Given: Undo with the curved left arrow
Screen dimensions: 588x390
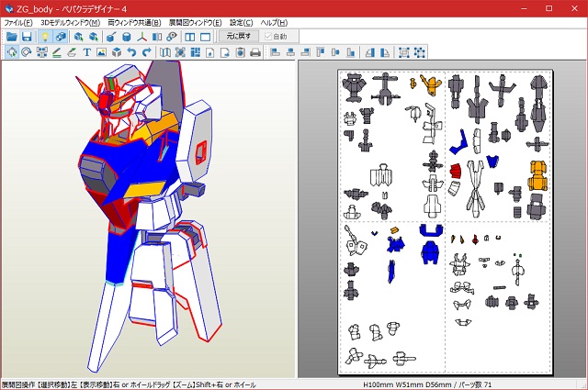Looking at the screenshot, I should 131,52.
